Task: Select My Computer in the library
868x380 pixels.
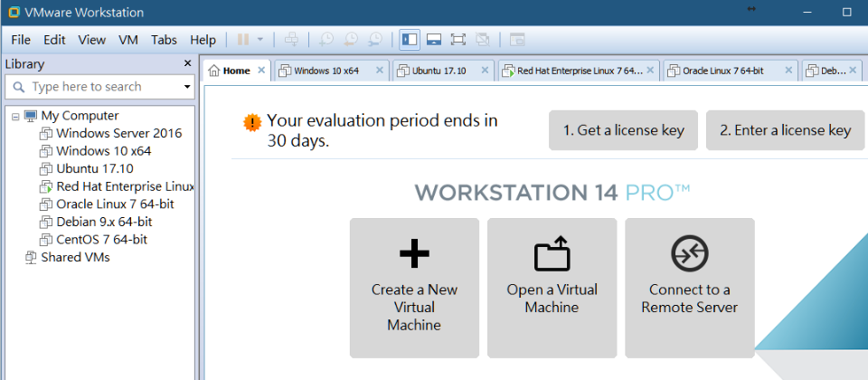Action: (x=80, y=116)
